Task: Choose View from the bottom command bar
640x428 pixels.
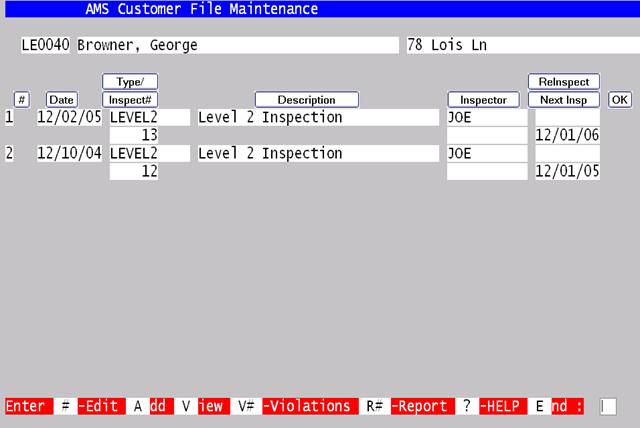Action: pos(203,406)
